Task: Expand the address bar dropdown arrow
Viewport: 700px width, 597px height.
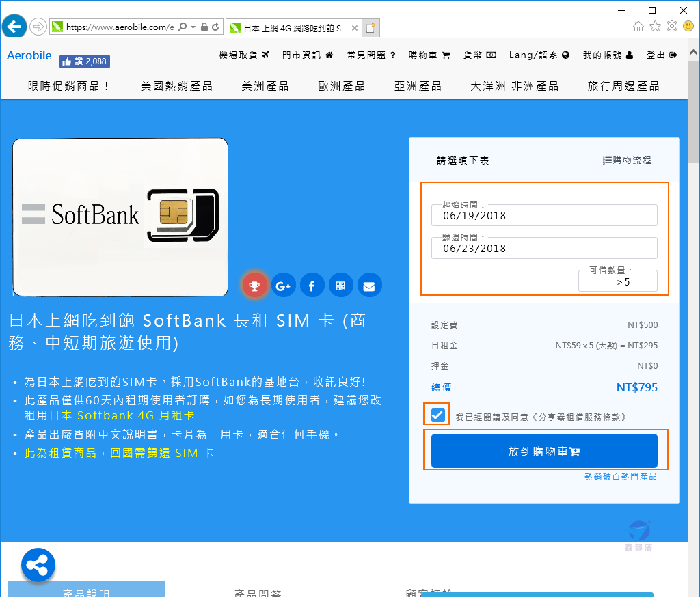Action: (x=193, y=27)
